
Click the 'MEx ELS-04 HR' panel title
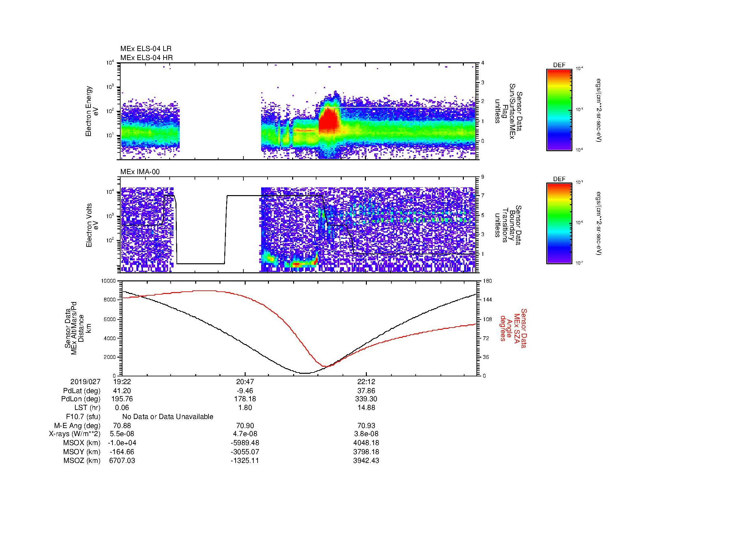point(146,58)
